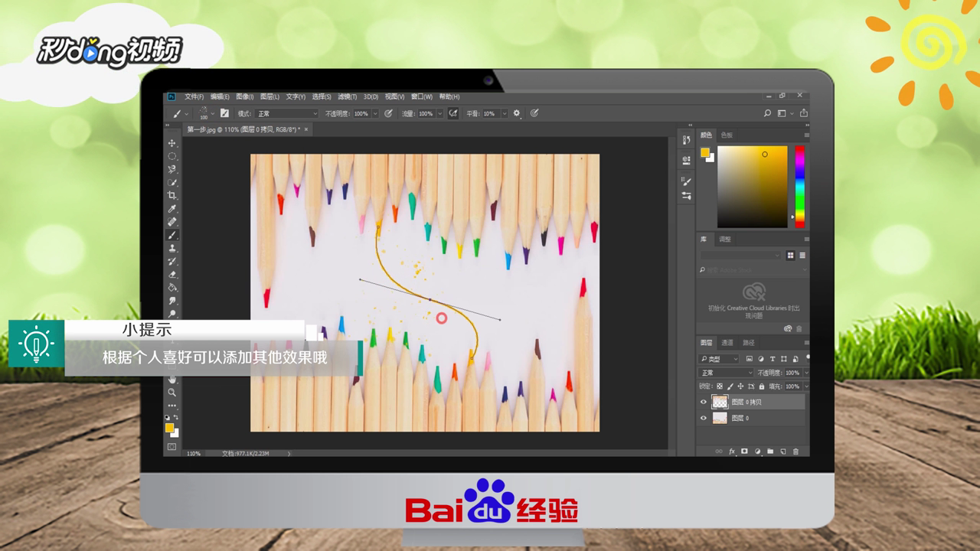Open the 滤镜(T) menu
980x551 pixels.
point(348,97)
